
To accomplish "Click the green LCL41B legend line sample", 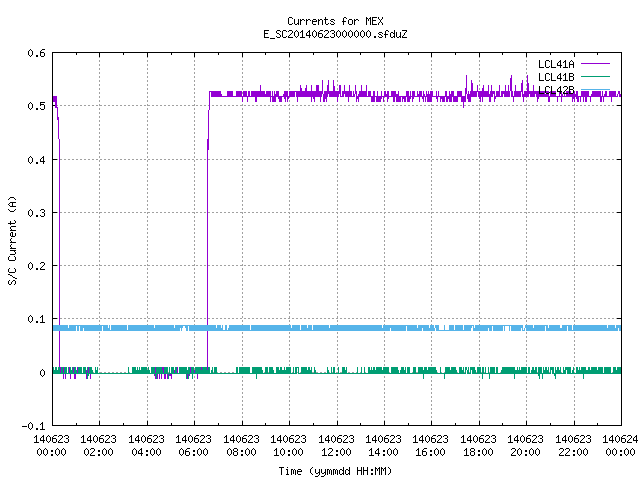I will pyautogui.click(x=595, y=77).
